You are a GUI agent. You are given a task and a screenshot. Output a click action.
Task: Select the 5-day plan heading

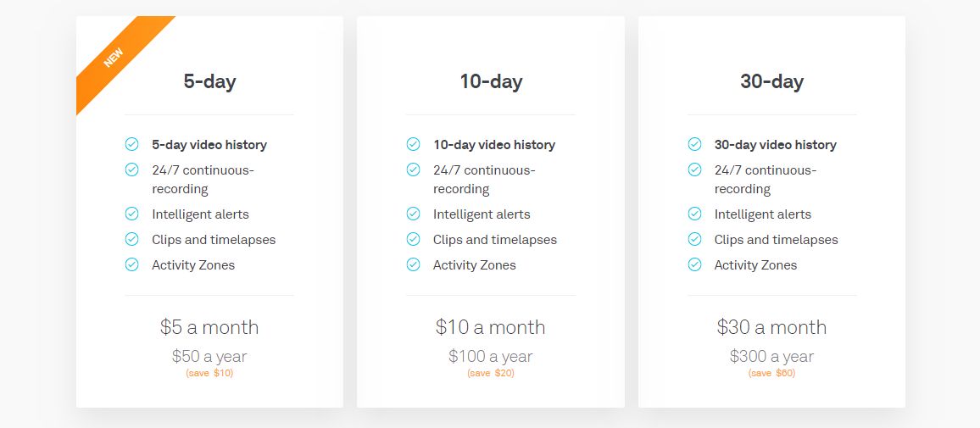pos(209,81)
